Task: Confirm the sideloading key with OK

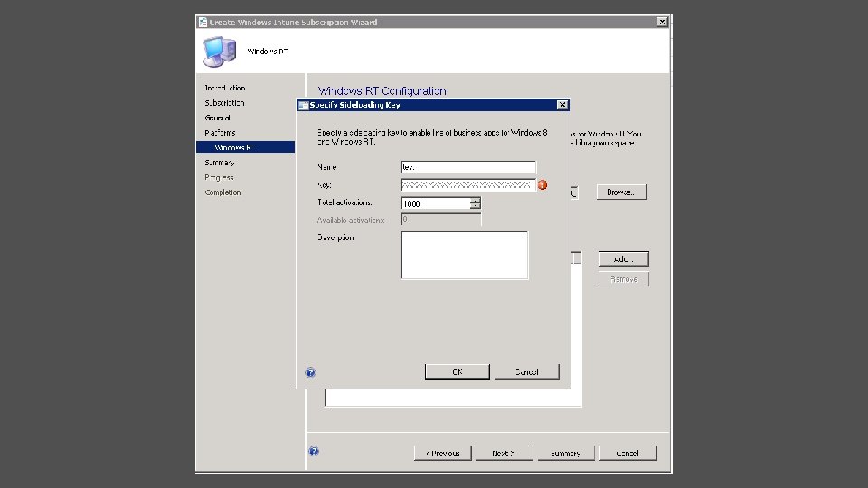Action: 458,371
